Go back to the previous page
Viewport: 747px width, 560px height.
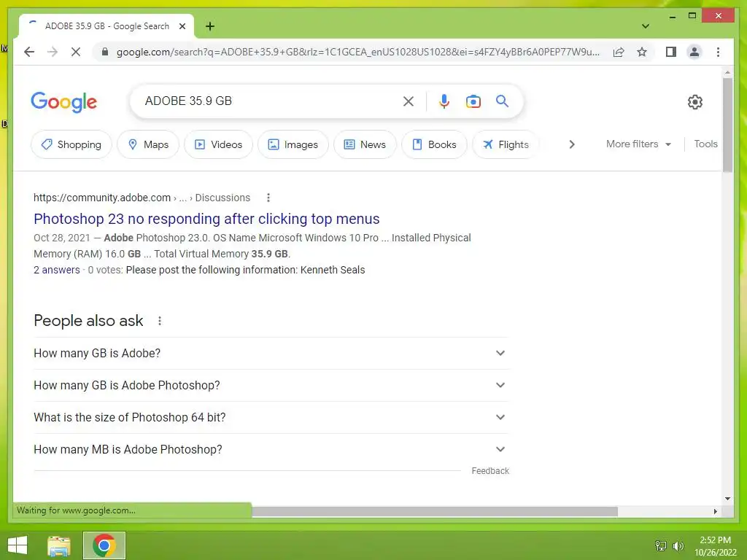click(x=29, y=52)
